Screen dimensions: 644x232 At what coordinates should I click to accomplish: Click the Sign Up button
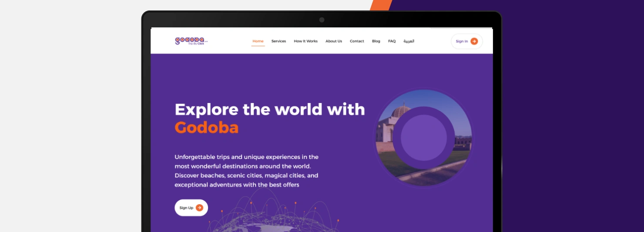tap(191, 208)
